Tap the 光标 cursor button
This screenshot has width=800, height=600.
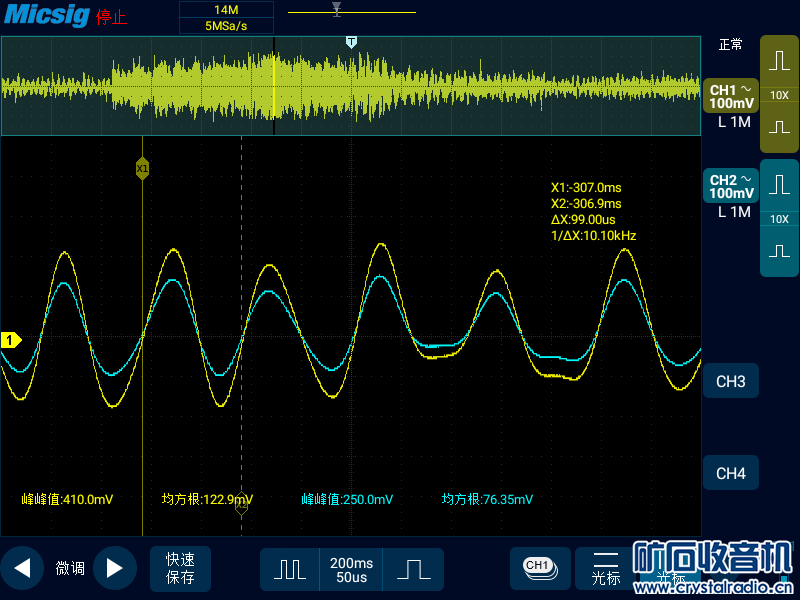[x=605, y=568]
